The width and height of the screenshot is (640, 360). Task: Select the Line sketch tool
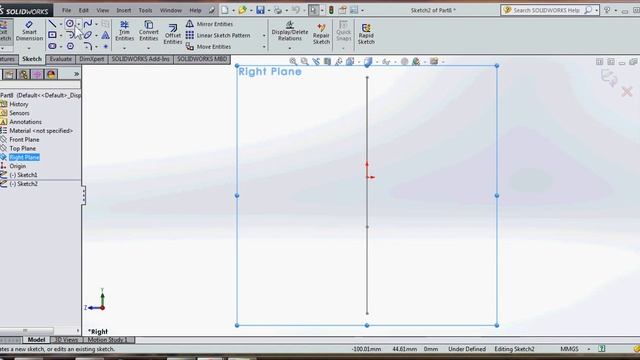(52, 24)
